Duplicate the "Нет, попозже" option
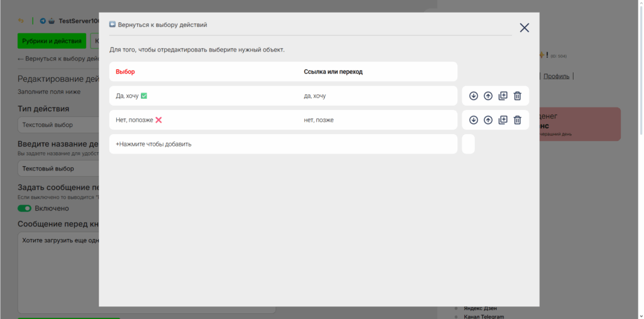 502,120
